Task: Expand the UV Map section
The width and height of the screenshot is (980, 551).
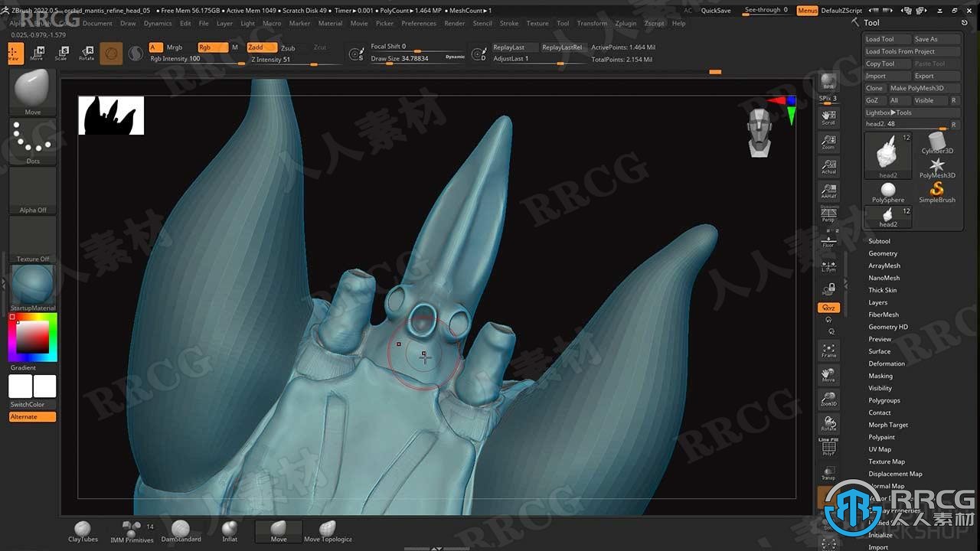Action: pyautogui.click(x=880, y=449)
